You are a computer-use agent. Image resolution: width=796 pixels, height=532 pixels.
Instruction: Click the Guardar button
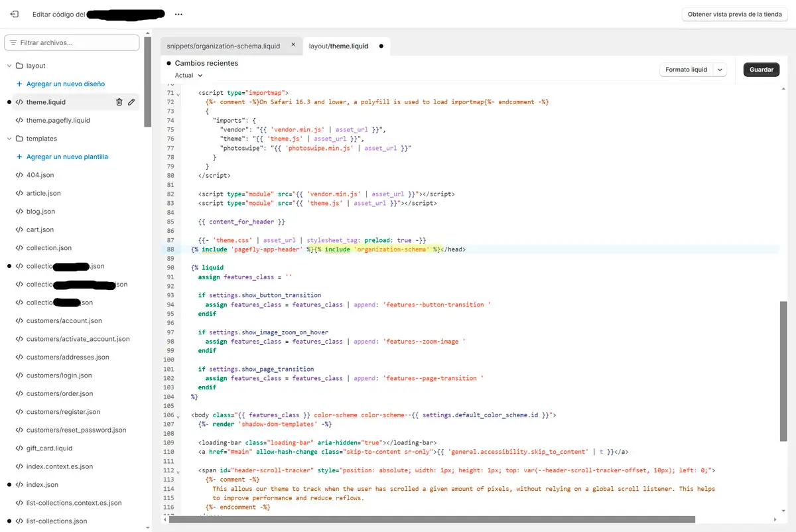point(761,70)
